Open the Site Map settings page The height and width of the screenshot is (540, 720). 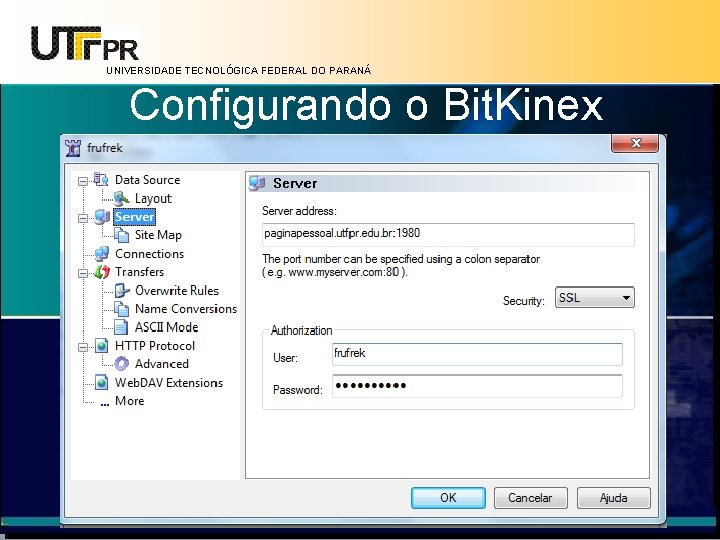point(158,235)
